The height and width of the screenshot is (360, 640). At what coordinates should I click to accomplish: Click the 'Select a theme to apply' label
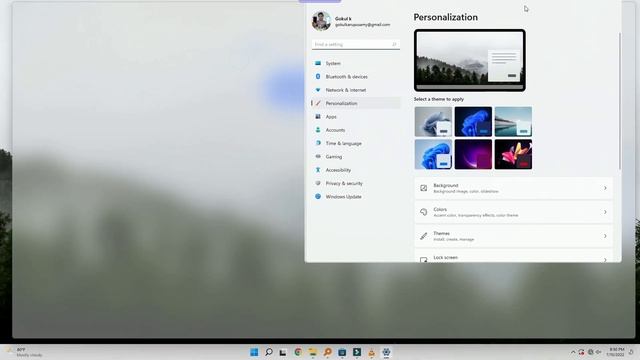(x=439, y=99)
